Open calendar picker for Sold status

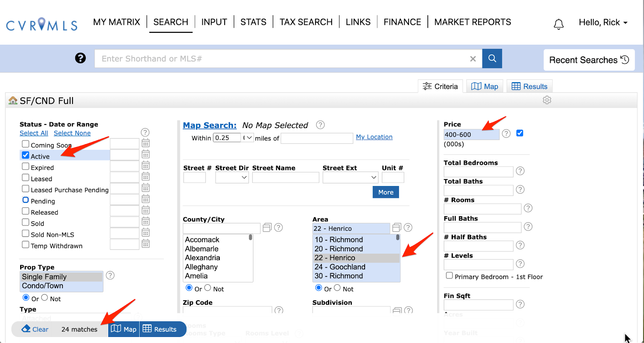click(x=146, y=221)
